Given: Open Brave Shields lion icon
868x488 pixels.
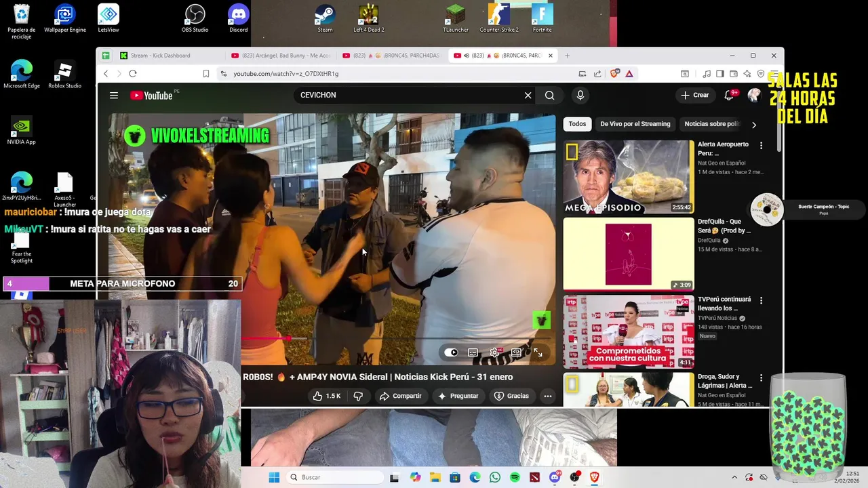Looking at the screenshot, I should [614, 73].
